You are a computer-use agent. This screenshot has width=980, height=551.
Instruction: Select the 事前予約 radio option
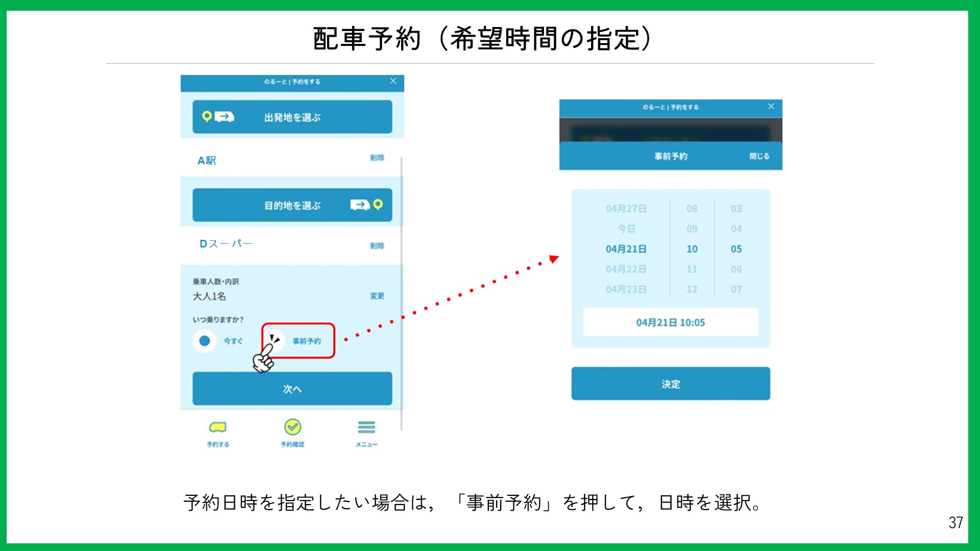(x=274, y=340)
